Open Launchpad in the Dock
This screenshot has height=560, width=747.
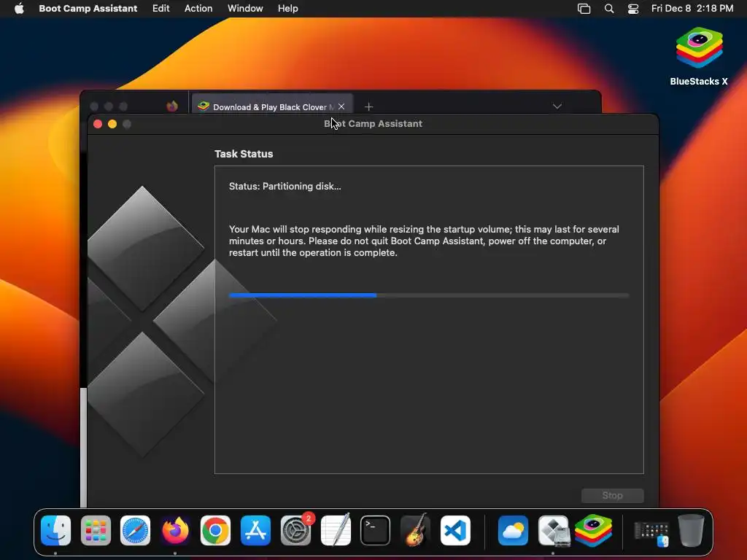coord(96,531)
